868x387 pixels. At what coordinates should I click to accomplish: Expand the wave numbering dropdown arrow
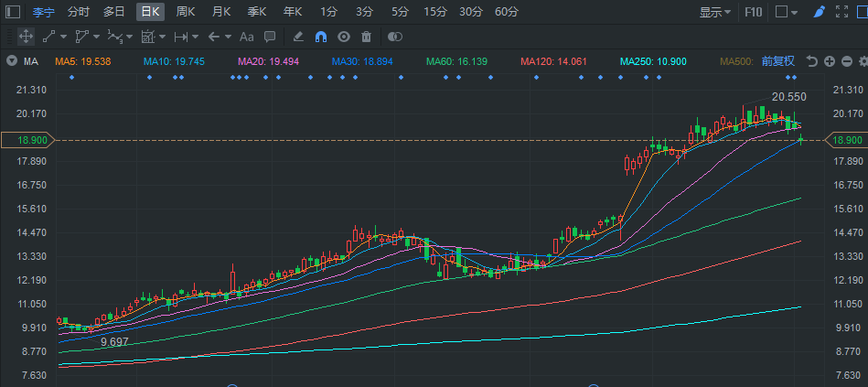coord(130,38)
